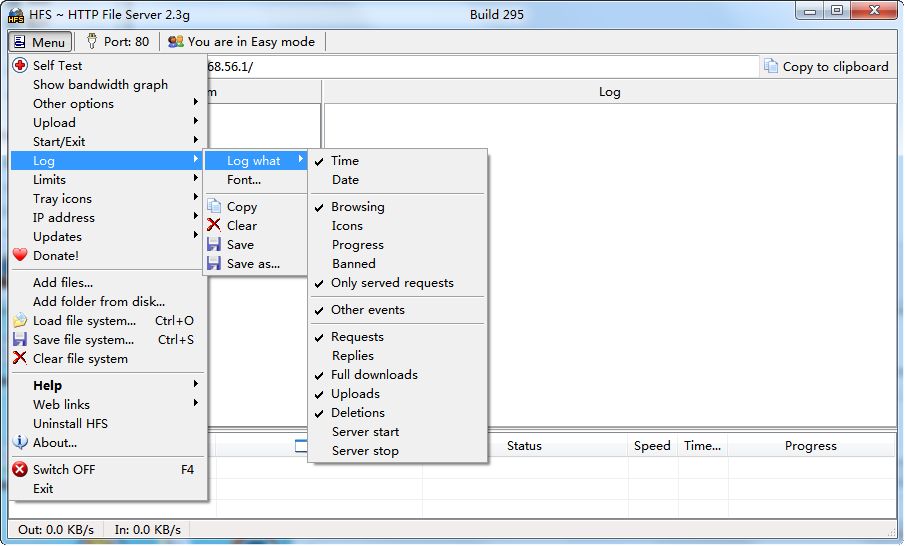905x546 pixels.
Task: Enable Date logging option
Action: coord(345,180)
